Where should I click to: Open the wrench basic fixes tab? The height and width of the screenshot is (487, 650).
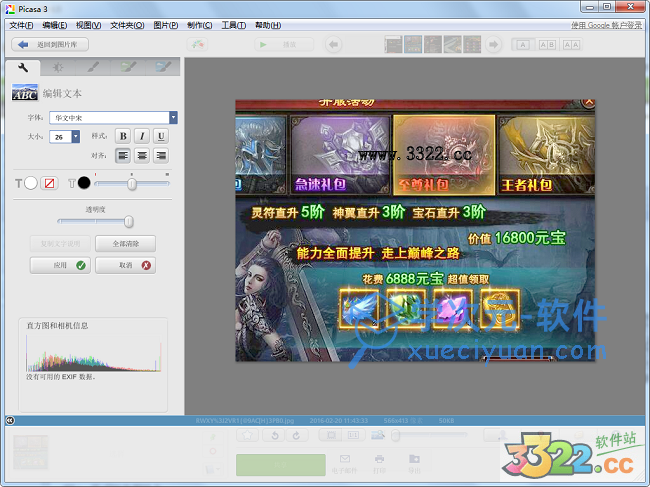23,68
